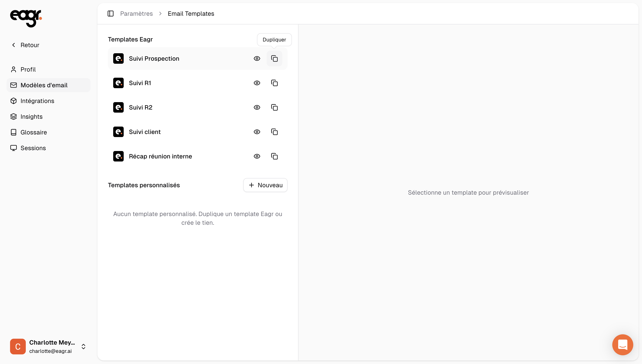Preview Suivi R2 with eye icon
Image resolution: width=642 pixels, height=364 pixels.
tap(257, 108)
